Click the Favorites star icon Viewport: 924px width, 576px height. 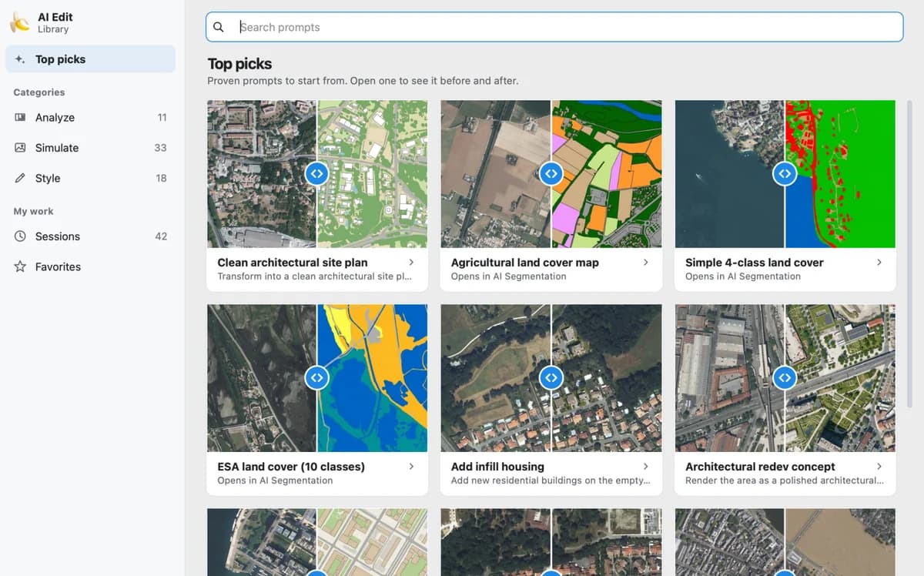[20, 266]
